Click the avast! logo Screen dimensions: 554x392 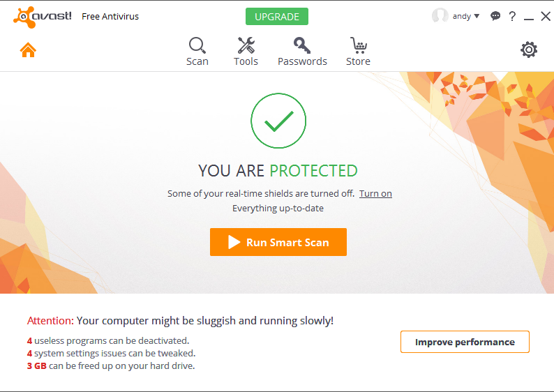pyautogui.click(x=43, y=17)
